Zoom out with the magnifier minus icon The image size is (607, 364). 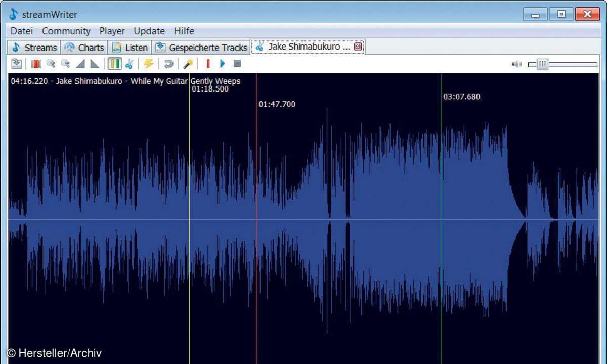pos(65,64)
